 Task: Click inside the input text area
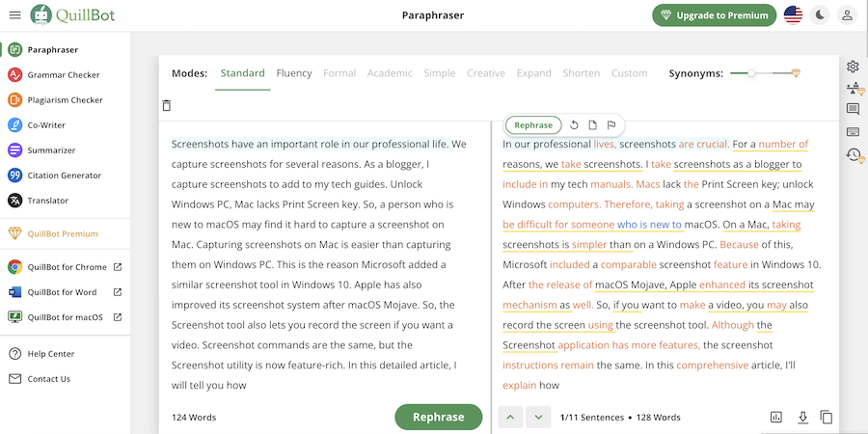(325, 264)
